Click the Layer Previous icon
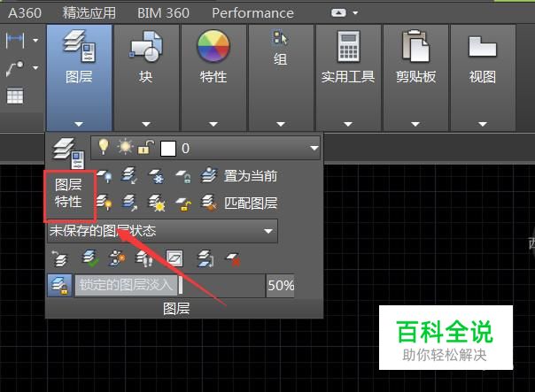Viewport: 535px width, 392px height. (59, 258)
